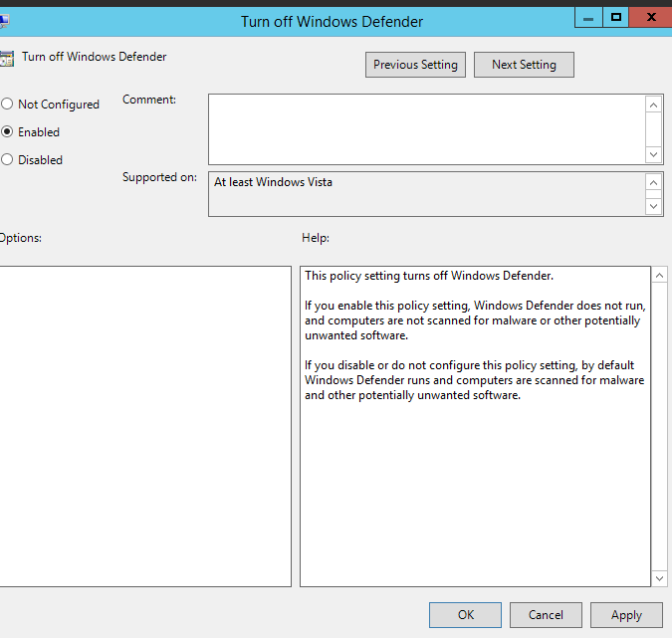Screen dimensions: 672x638
Task: Select the Enabled radio button
Action: [x=7, y=132]
